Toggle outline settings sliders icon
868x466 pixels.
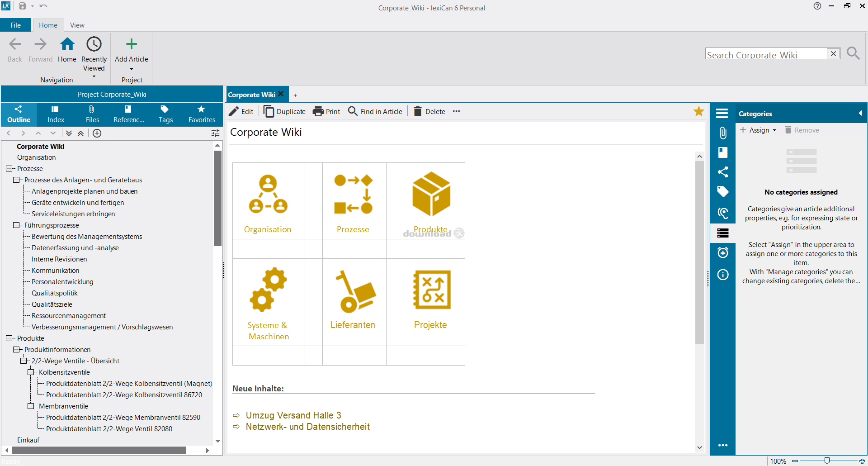click(x=216, y=133)
